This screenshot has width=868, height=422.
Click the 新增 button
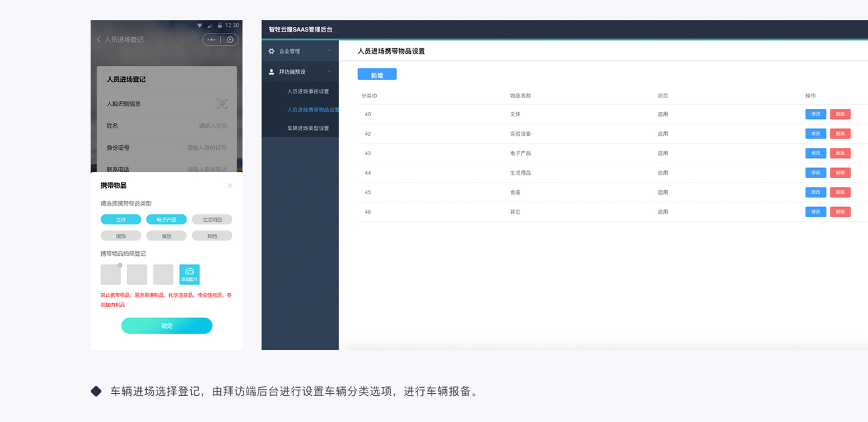click(377, 75)
